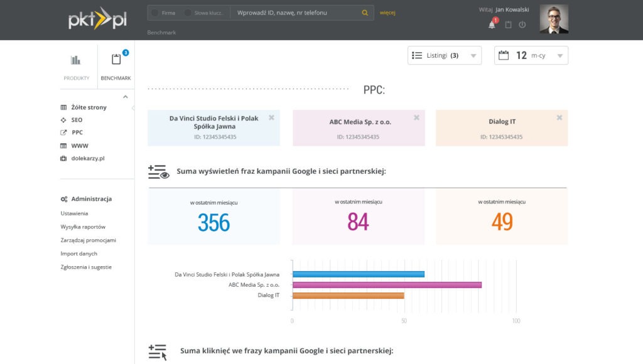Click the pkt.pl logo
Screen dimensions: 643x364
coord(97,19)
